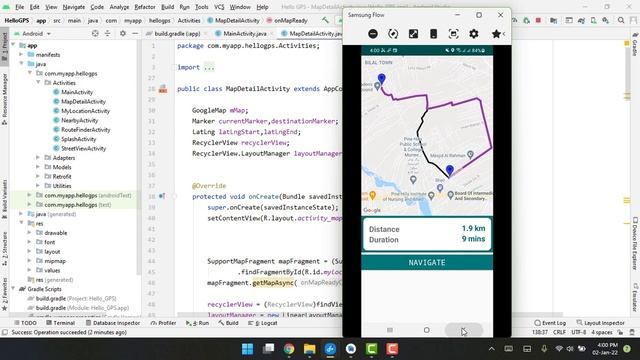The width and height of the screenshot is (640, 360).
Task: Tap the phone's recent apps navigation button
Action: click(390, 330)
